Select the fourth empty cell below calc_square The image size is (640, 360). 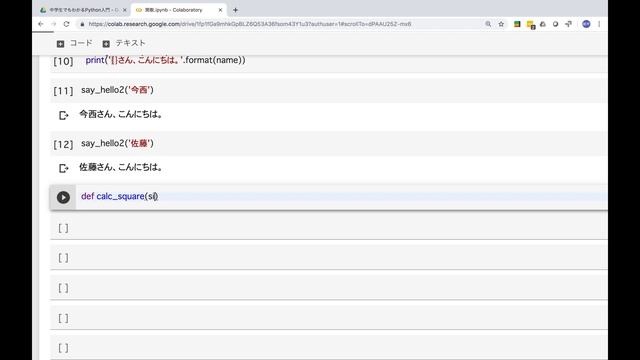(x=329, y=318)
